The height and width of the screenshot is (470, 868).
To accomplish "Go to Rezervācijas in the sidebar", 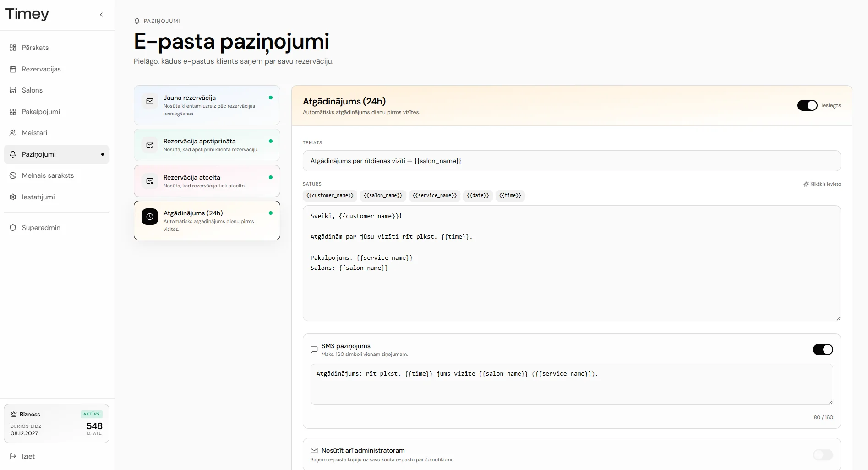I will coord(57,69).
